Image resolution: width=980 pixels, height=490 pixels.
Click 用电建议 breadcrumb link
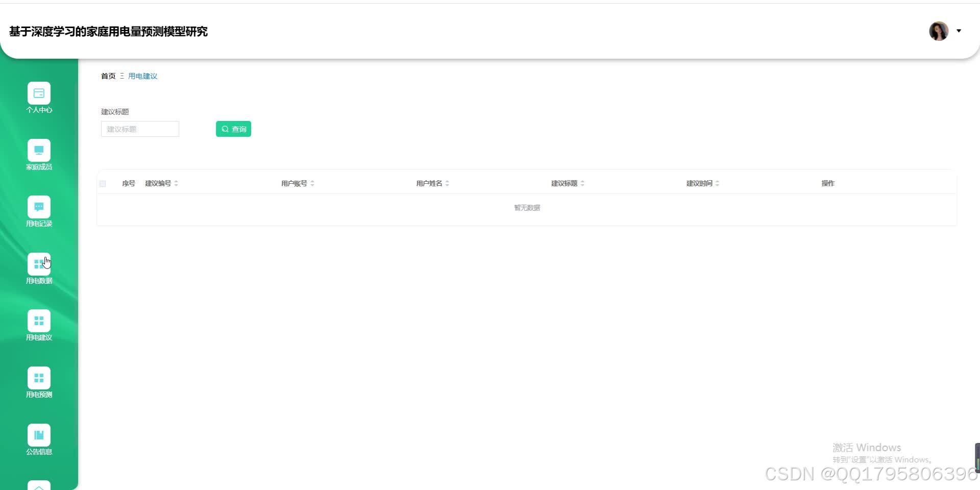[x=143, y=76]
